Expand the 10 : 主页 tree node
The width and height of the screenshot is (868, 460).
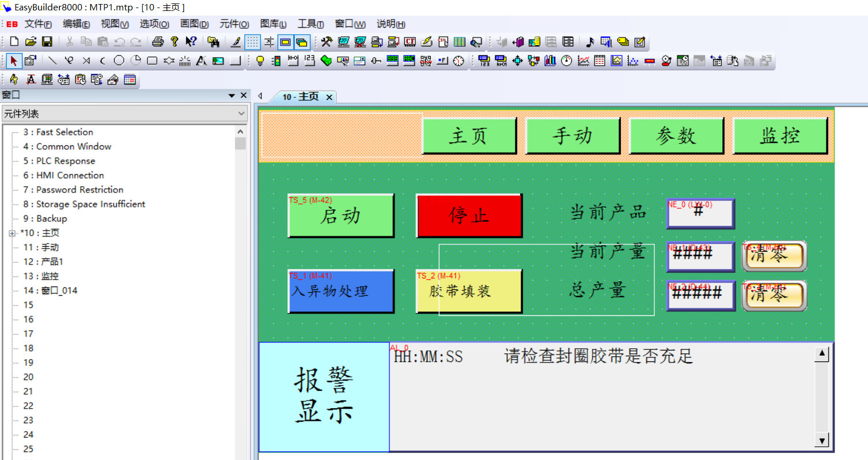click(12, 233)
